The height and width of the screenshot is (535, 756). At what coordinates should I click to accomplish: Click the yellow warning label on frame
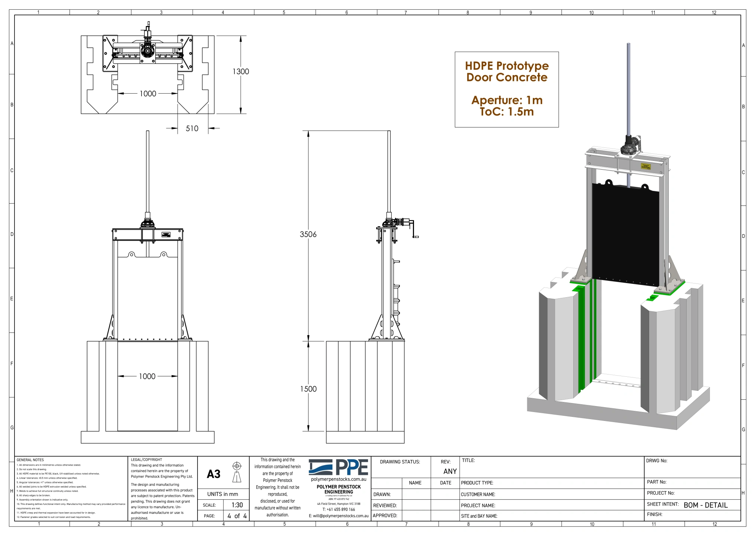(646, 166)
